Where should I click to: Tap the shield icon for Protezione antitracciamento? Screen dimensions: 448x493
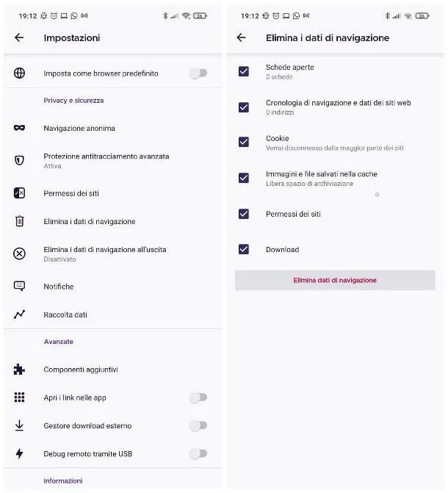[x=20, y=160]
